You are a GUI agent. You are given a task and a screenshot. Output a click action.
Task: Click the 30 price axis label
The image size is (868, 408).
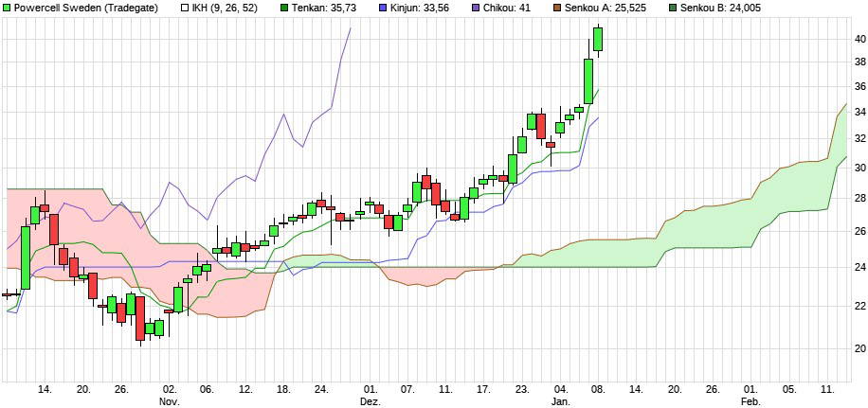point(859,168)
